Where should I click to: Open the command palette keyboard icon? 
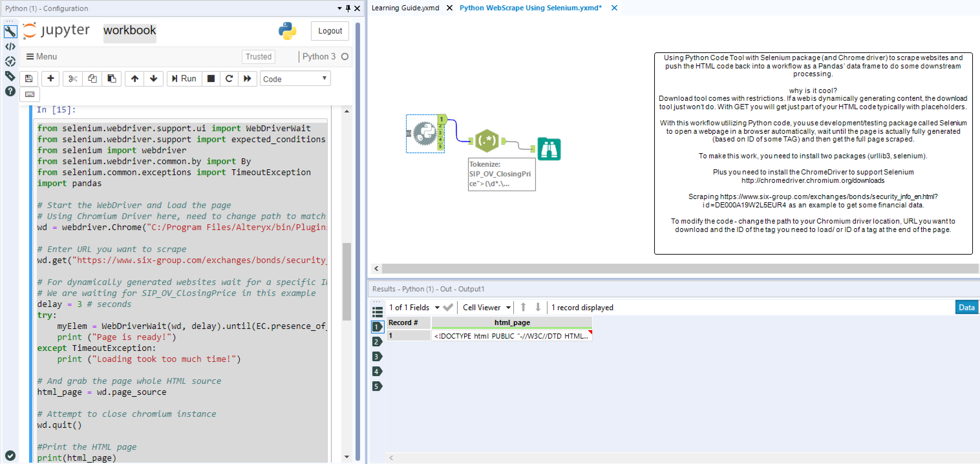coord(30,94)
